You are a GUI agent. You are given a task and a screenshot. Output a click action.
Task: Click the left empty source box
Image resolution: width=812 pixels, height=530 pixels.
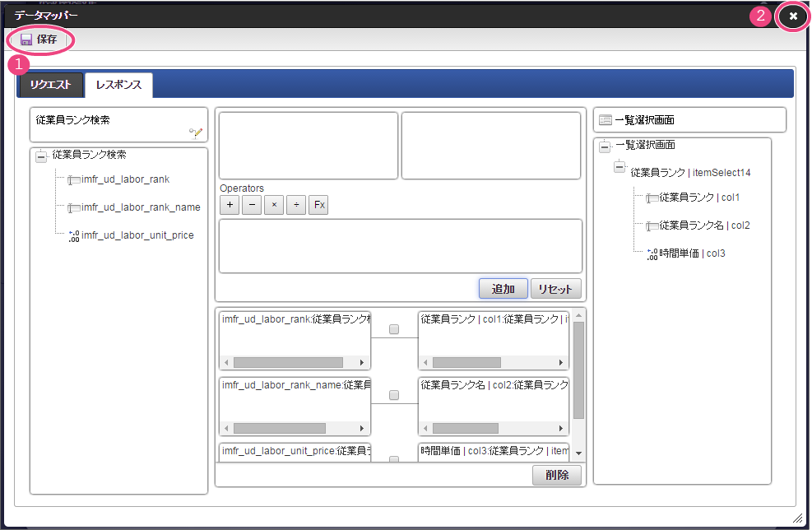[x=309, y=146]
